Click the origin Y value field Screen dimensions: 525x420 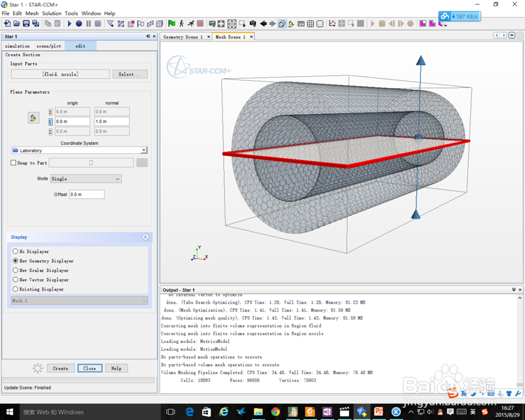(72, 122)
